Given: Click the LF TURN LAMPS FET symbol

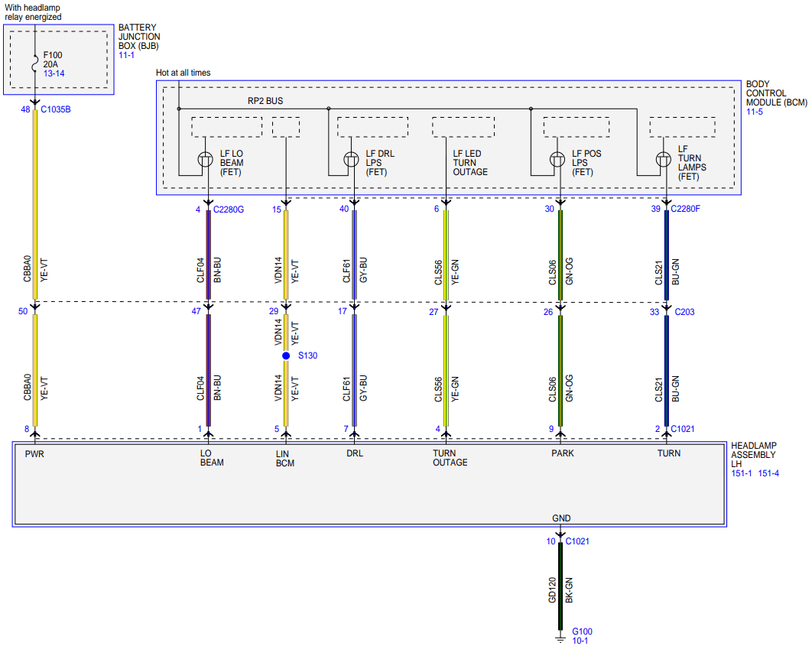Looking at the screenshot, I should (664, 160).
